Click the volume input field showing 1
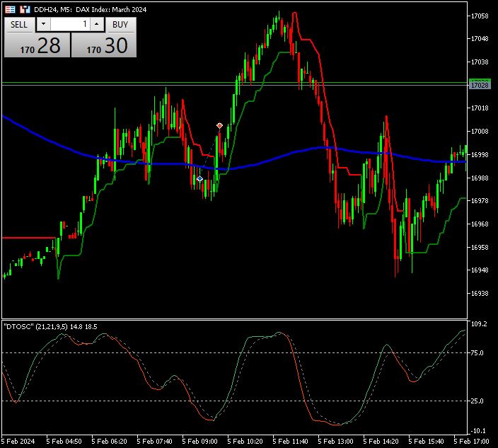Image resolution: width=498 pixels, height=448 pixels. (70, 24)
